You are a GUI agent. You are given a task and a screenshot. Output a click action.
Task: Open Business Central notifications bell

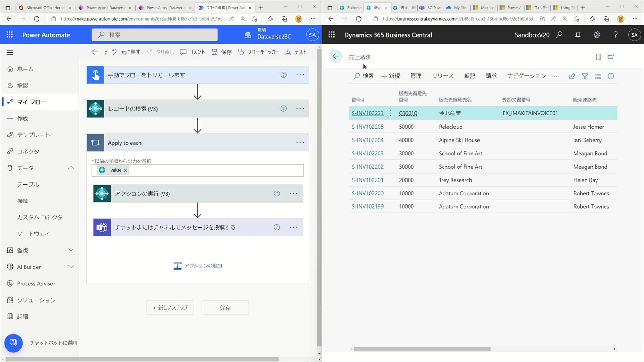pos(578,35)
